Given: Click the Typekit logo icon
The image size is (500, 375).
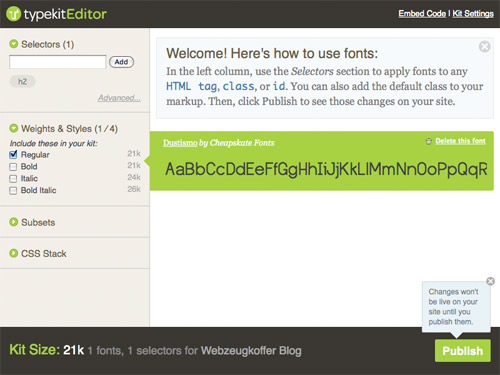Looking at the screenshot, I should tap(13, 14).
